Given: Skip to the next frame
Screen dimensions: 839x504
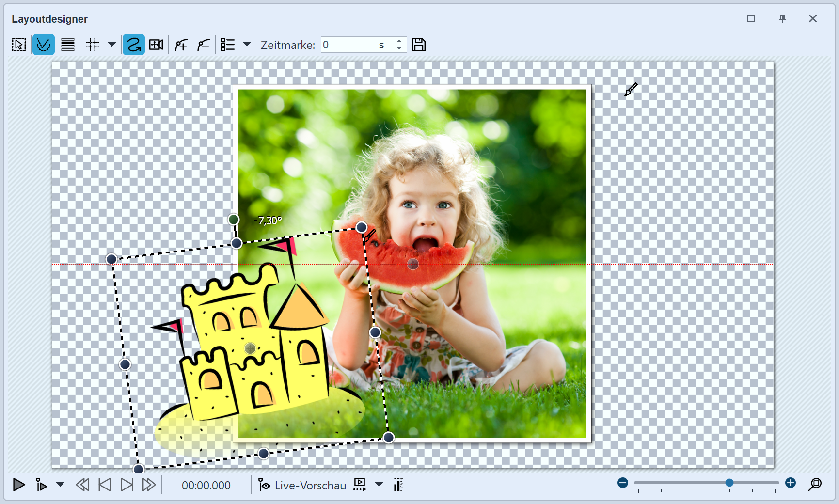Looking at the screenshot, I should pyautogui.click(x=127, y=485).
